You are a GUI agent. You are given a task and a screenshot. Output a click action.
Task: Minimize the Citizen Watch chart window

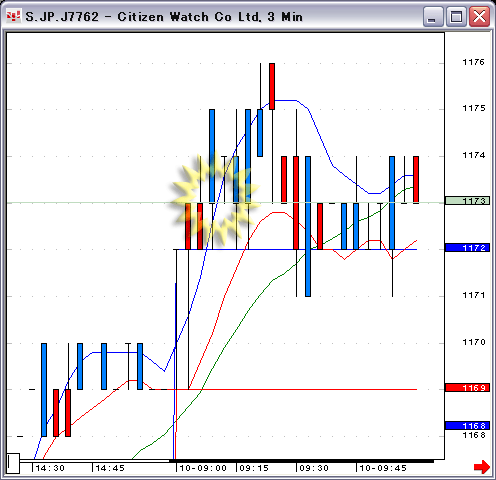[x=433, y=16]
